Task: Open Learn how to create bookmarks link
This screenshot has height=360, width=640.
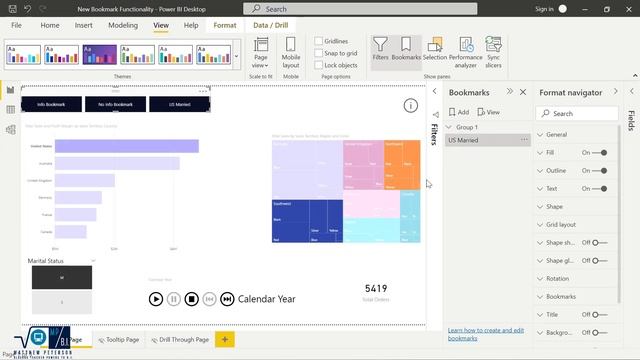Action: [x=486, y=334]
